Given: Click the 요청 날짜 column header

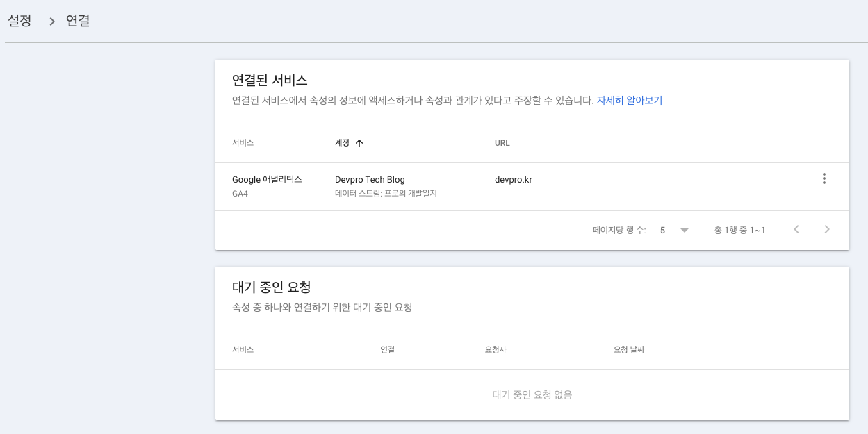Looking at the screenshot, I should tap(629, 349).
